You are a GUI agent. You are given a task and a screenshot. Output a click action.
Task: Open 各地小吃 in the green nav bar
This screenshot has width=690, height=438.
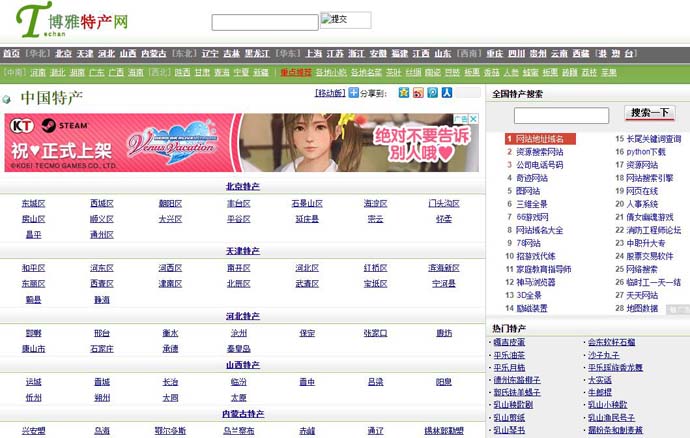click(331, 72)
